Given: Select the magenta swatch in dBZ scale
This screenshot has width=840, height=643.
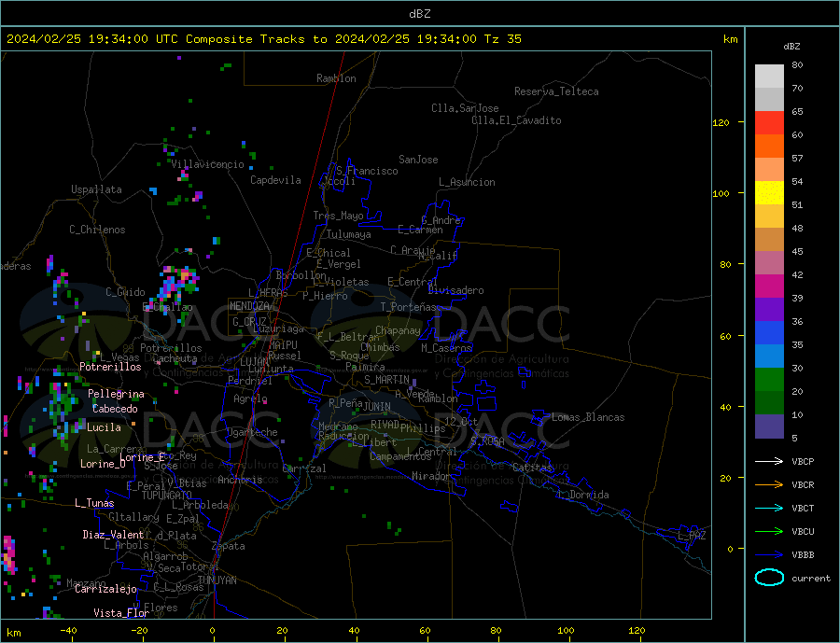Looking at the screenshot, I should pos(769,287).
